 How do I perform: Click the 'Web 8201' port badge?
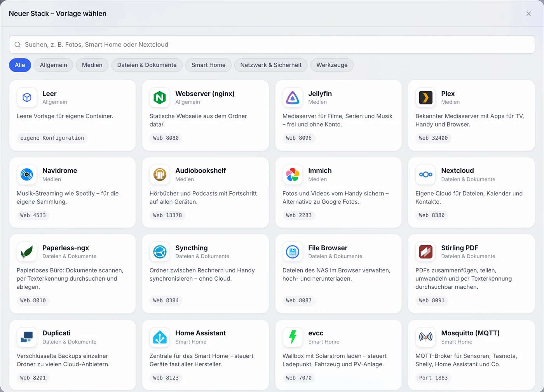[33, 378]
